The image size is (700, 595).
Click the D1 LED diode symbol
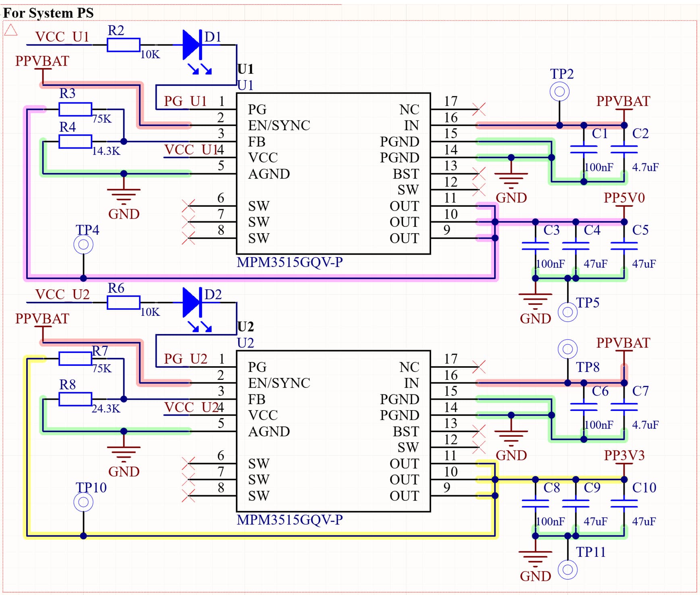pos(192,45)
